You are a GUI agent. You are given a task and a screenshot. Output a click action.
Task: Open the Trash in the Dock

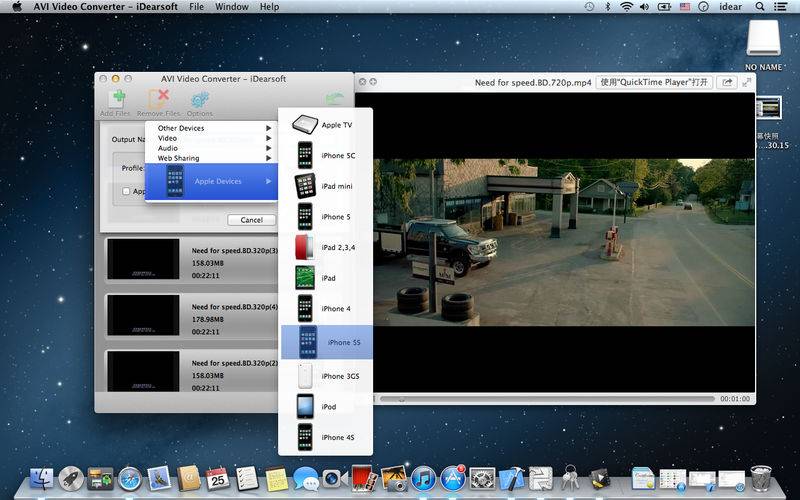761,479
